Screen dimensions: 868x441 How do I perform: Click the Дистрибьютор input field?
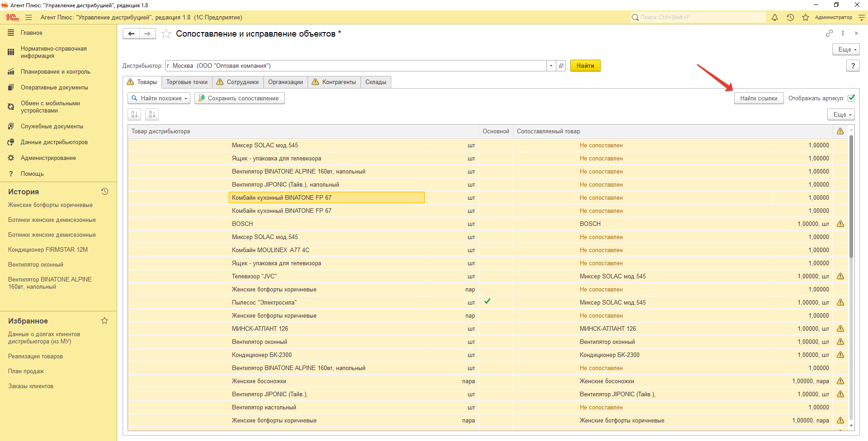(356, 66)
